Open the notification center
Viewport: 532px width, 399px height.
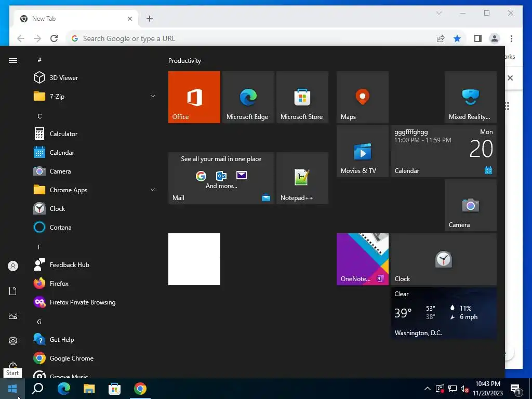[516, 389]
